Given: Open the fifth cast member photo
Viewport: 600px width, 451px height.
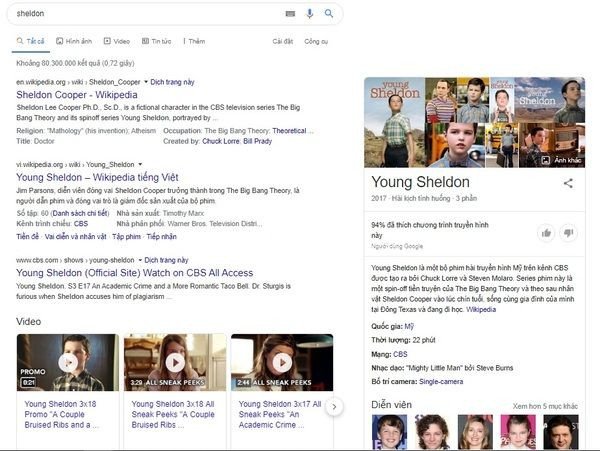Looking at the screenshot, I should tap(561, 431).
